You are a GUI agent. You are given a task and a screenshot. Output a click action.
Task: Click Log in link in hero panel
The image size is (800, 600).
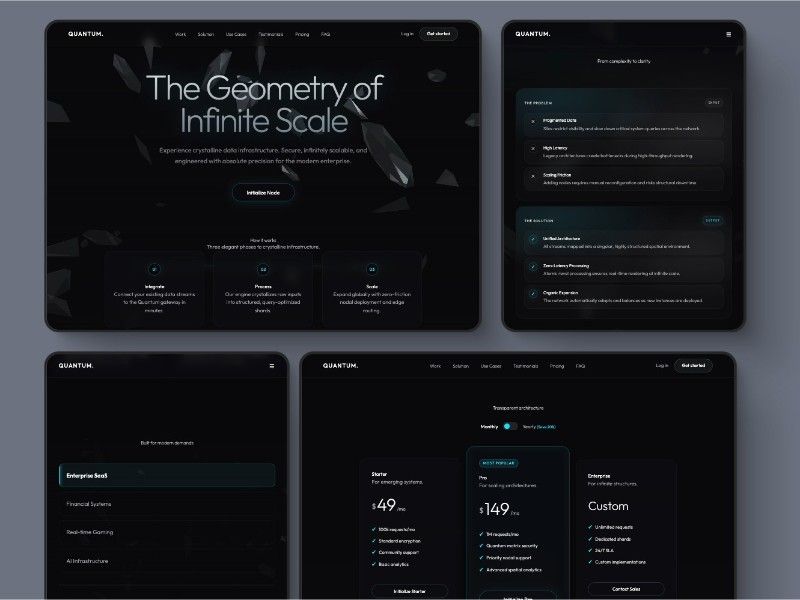click(x=407, y=34)
